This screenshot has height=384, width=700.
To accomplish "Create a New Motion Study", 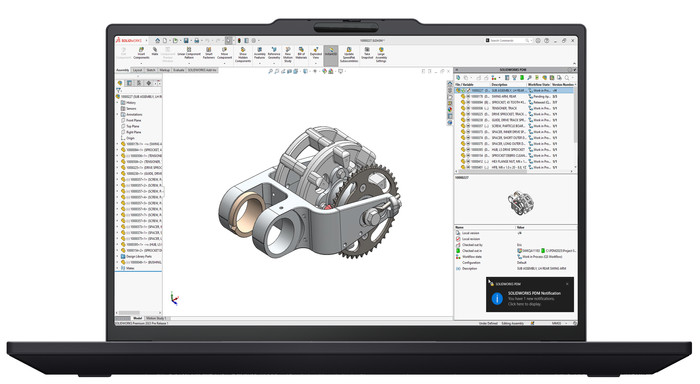I will pos(288,54).
